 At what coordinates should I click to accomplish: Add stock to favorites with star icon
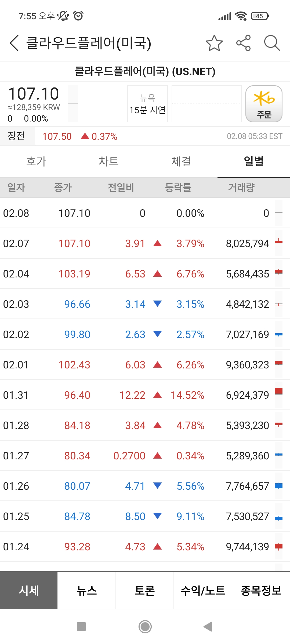214,43
